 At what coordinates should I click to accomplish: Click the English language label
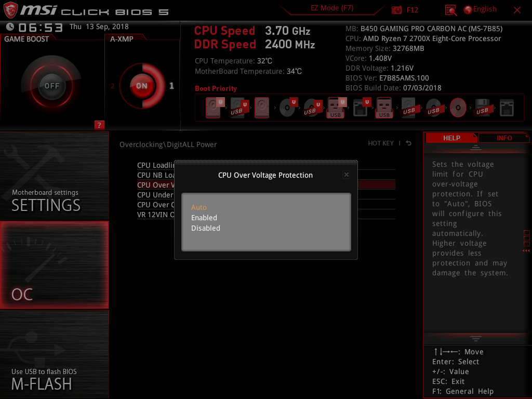click(485, 9)
